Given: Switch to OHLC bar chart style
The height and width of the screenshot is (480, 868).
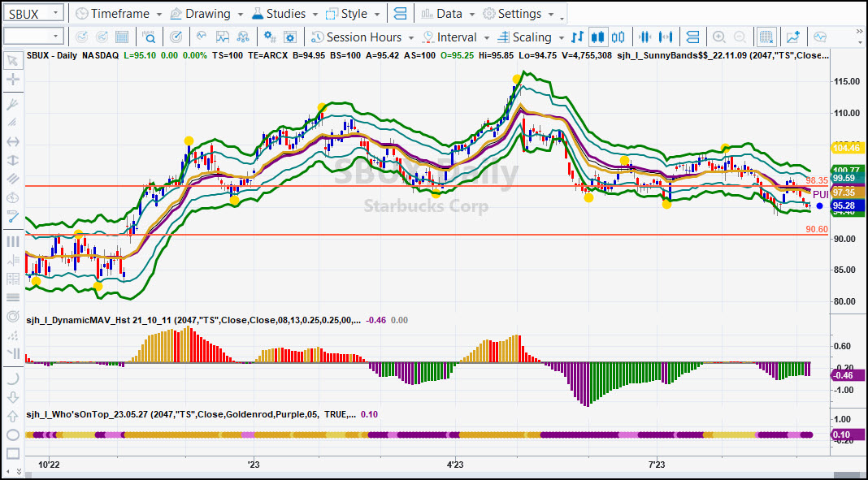Looking at the screenshot, I should (x=577, y=37).
